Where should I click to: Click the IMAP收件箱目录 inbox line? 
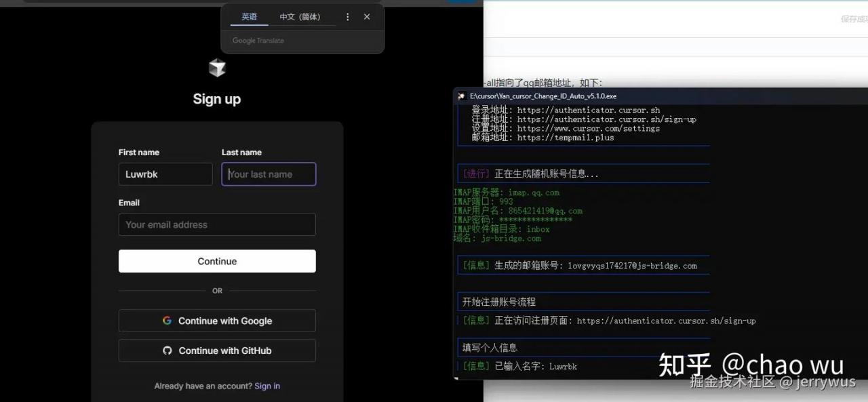coord(502,229)
